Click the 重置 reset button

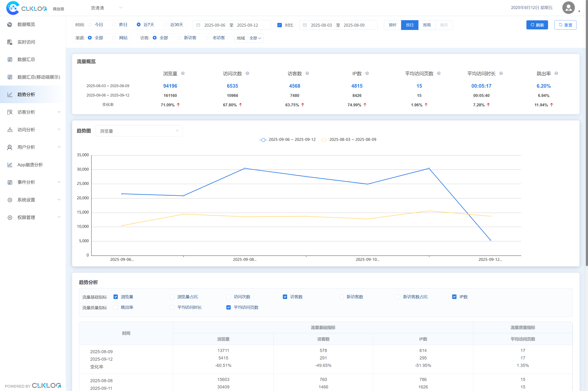(565, 25)
